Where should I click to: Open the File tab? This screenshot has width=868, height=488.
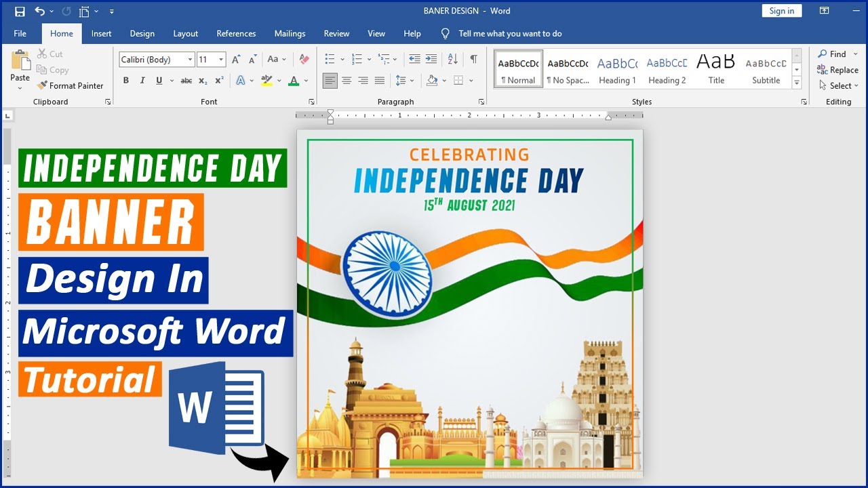(20, 33)
